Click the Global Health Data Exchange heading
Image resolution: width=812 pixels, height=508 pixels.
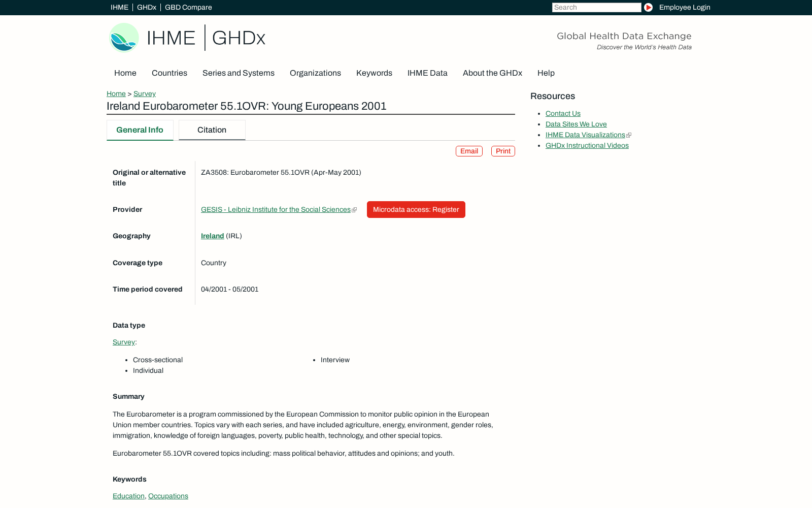(624, 36)
